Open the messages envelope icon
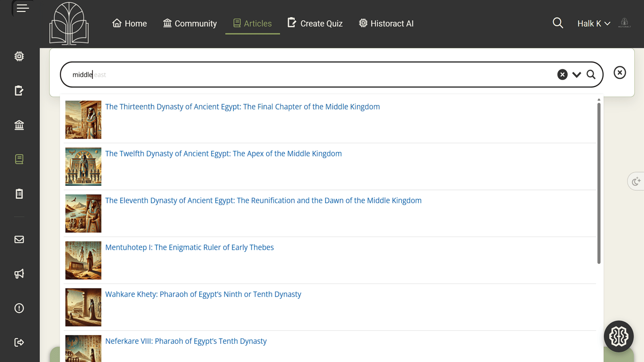 pos(19,239)
